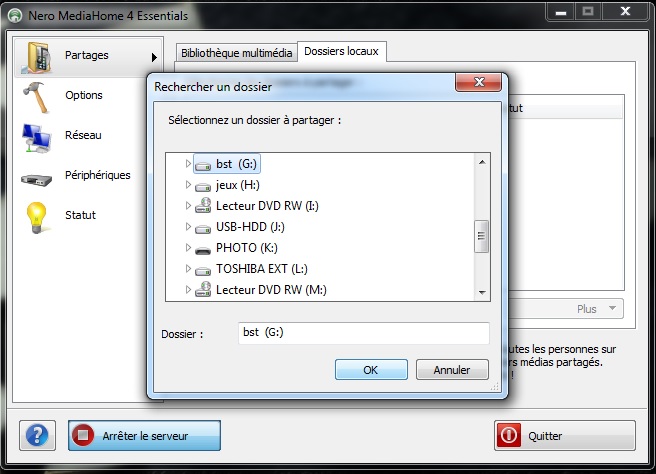Expand the Lecteur DVD RW (I:) node
Screen dimensions: 656x474
pos(188,205)
